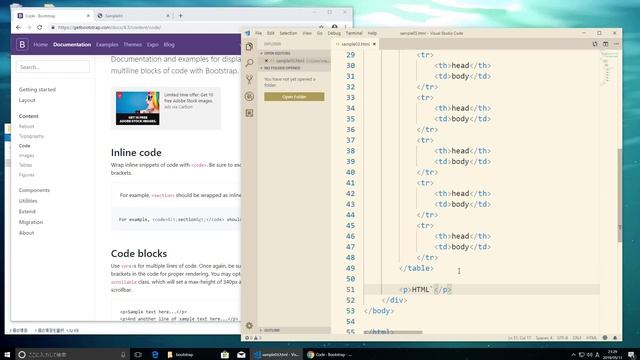Click the docs Search input field

[53, 67]
